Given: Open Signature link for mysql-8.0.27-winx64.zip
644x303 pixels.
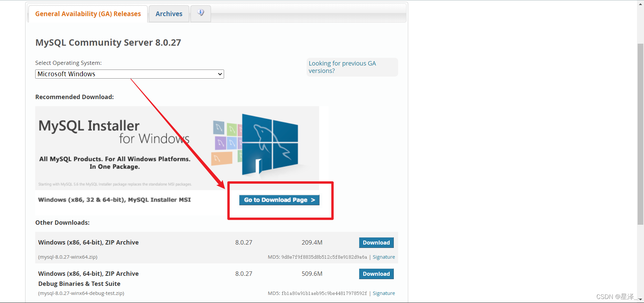Looking at the screenshot, I should (x=384, y=257).
